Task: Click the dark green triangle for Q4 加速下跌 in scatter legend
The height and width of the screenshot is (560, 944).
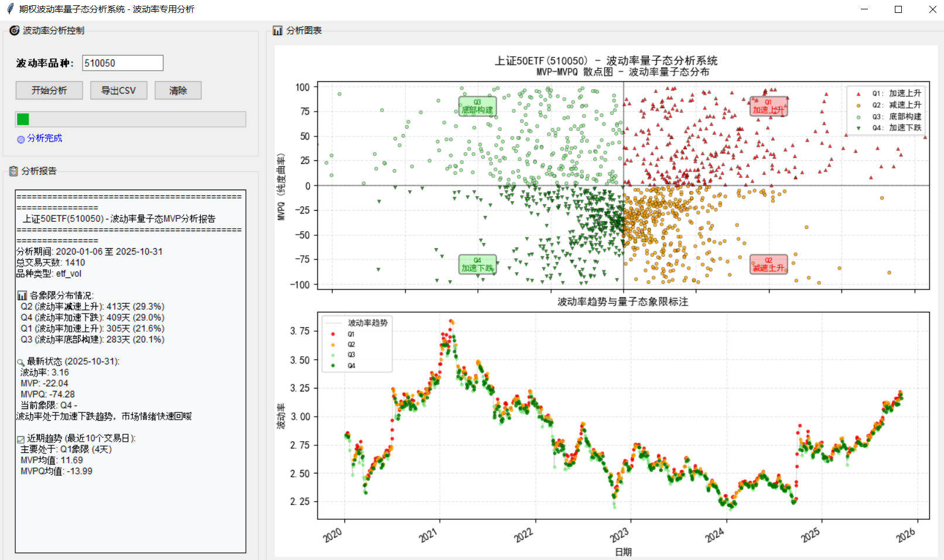Action: (859, 128)
